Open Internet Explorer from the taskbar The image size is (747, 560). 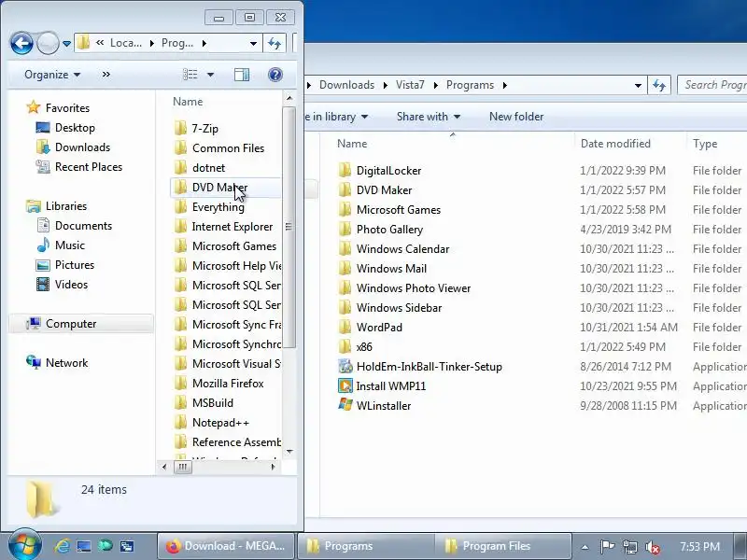click(x=62, y=546)
